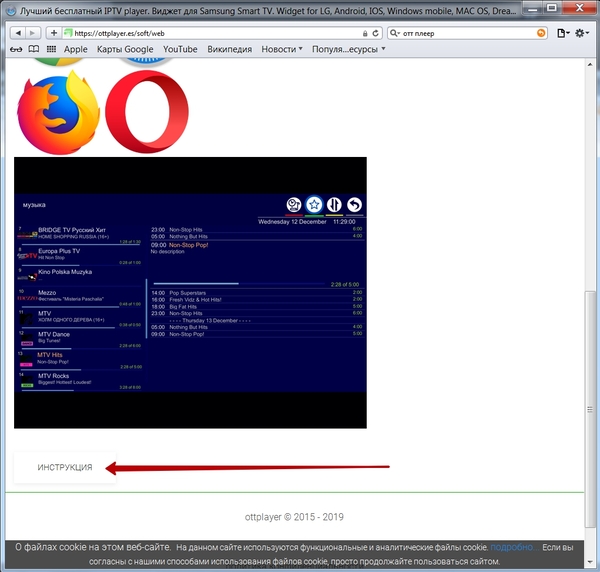This screenshot has height=572, width=600.
Task: Click the scrollbar down arrow
Action: (x=590, y=562)
